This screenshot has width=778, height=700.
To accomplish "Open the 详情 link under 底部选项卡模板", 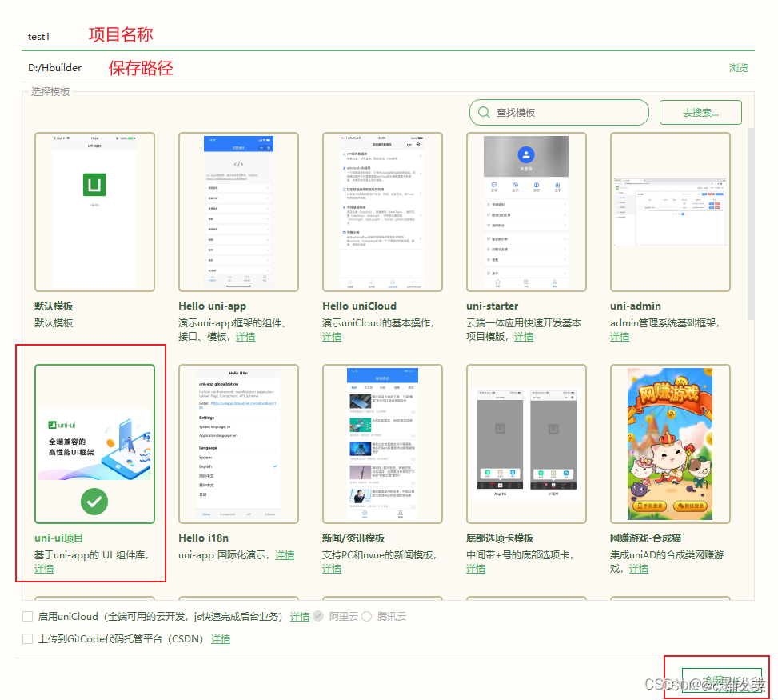I will 476,569.
